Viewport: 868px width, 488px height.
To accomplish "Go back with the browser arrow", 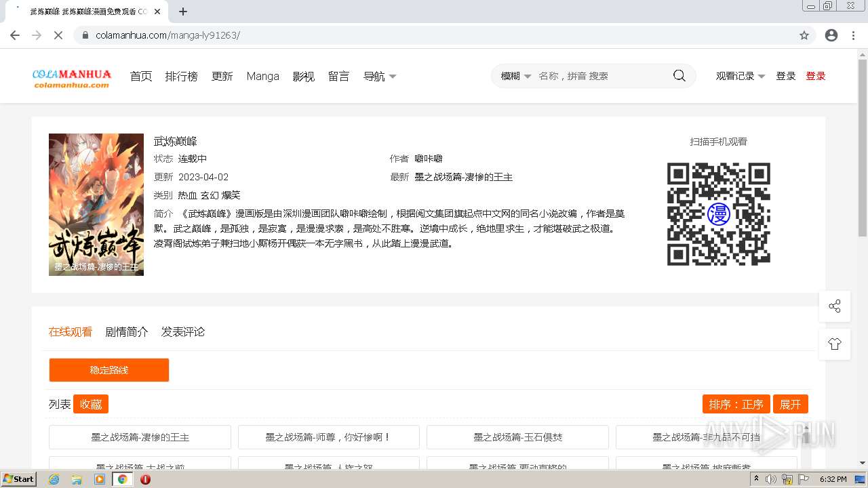I will click(15, 35).
